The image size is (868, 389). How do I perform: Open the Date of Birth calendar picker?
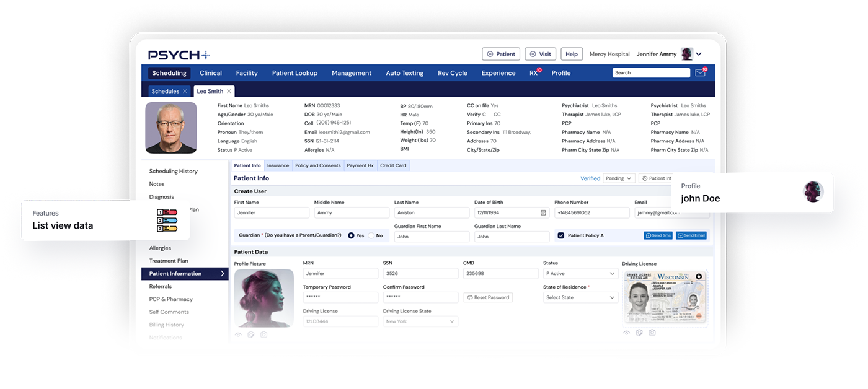point(543,212)
